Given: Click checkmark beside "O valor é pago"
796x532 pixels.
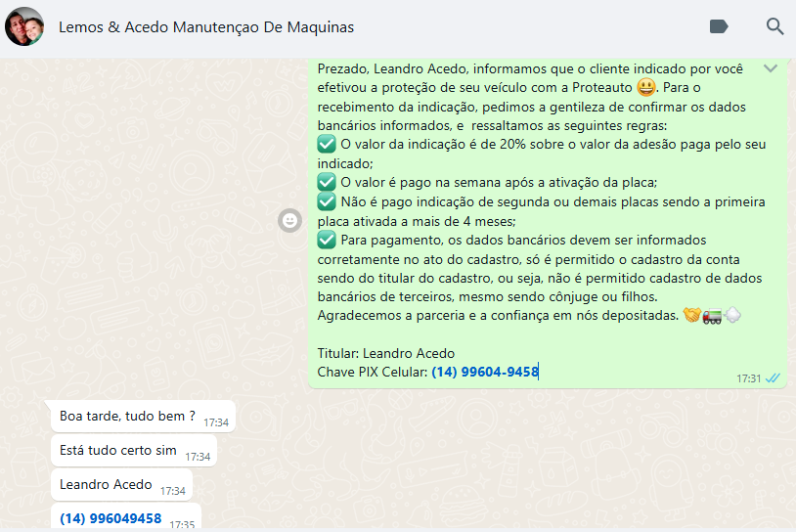Looking at the screenshot, I should coord(327,183).
